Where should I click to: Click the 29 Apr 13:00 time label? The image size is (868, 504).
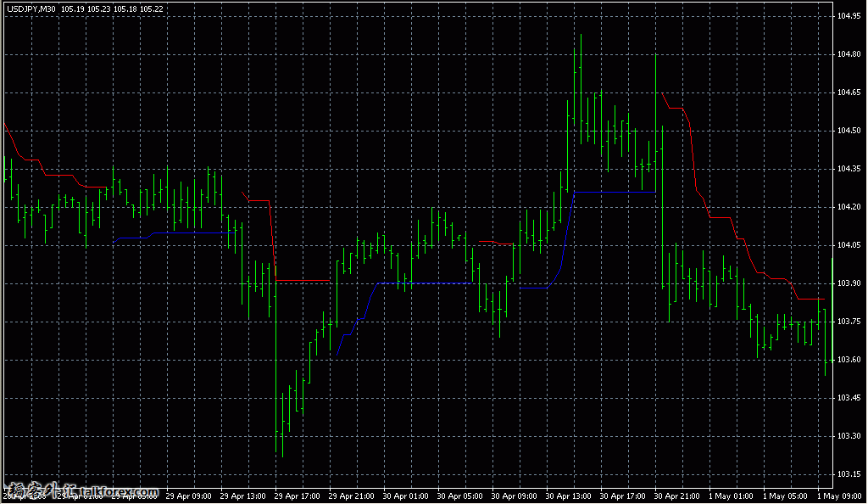point(243,496)
